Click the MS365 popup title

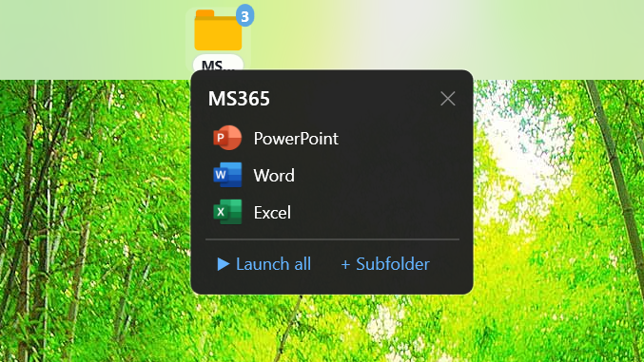tap(239, 99)
